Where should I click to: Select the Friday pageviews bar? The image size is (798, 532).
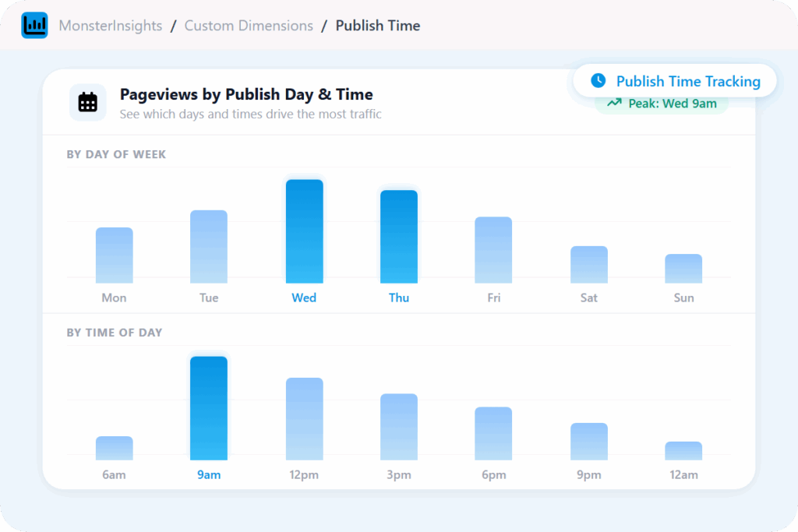pos(493,250)
